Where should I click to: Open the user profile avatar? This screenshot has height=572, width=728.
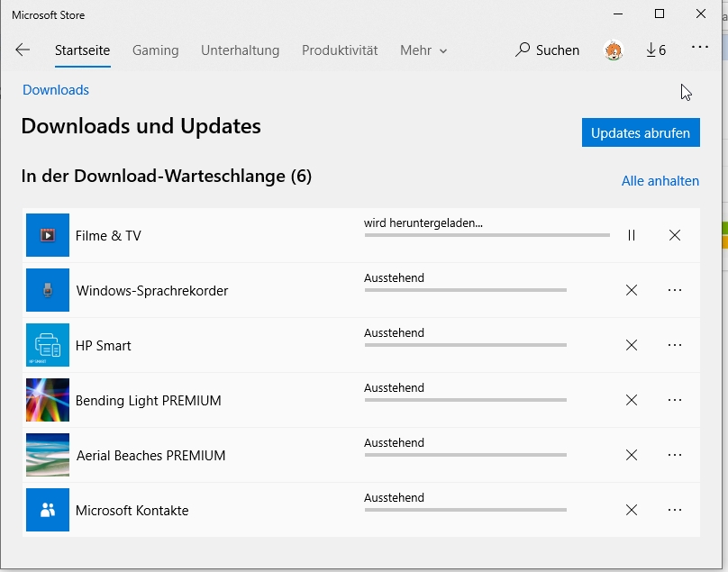[613, 50]
